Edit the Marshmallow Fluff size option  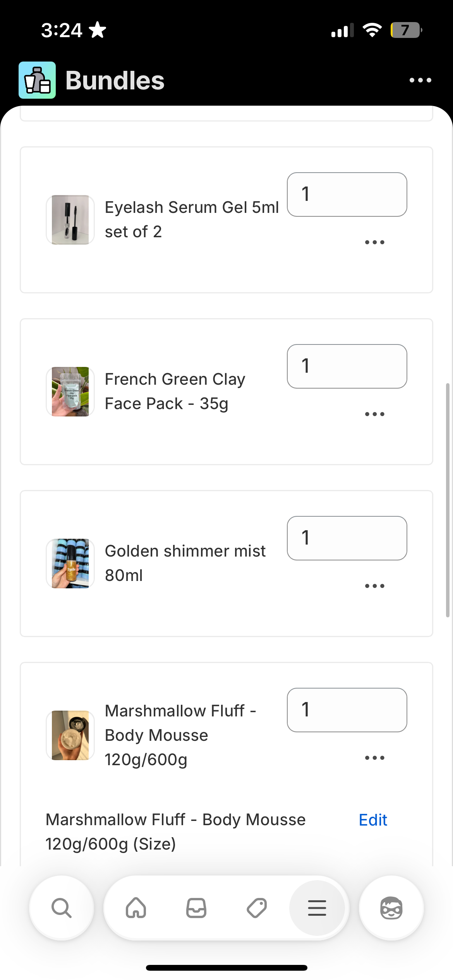tap(372, 820)
